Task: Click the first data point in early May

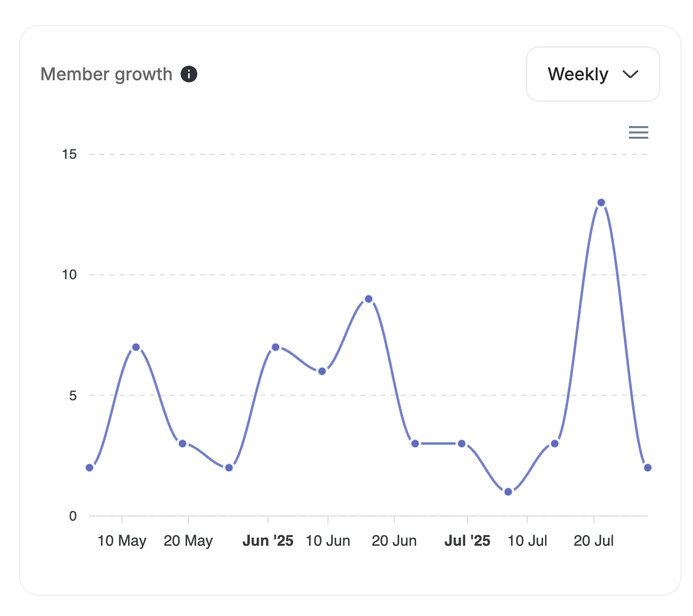Action: [89, 467]
